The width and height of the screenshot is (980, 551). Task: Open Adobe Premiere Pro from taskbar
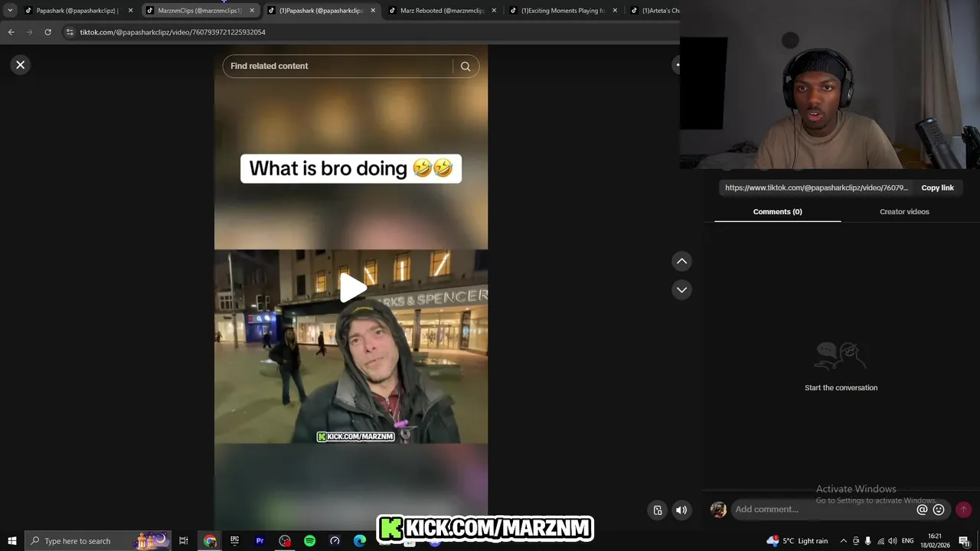point(260,541)
